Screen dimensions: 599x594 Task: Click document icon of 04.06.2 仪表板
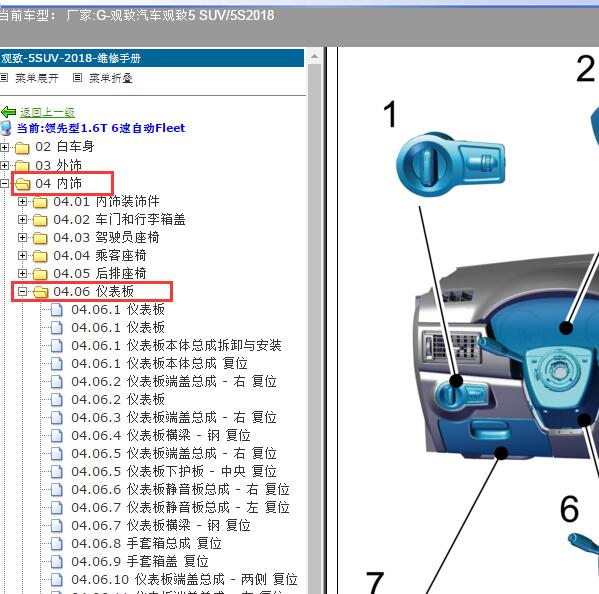click(57, 400)
